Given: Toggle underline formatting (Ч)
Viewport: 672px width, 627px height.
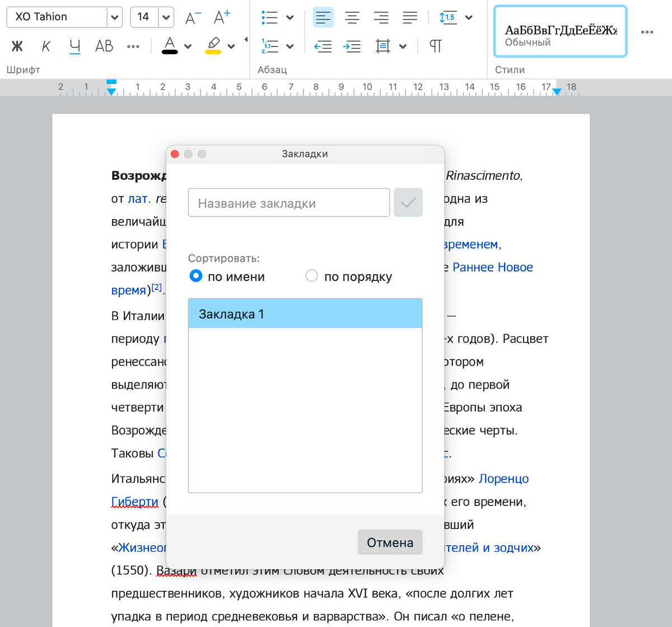Looking at the screenshot, I should click(75, 46).
